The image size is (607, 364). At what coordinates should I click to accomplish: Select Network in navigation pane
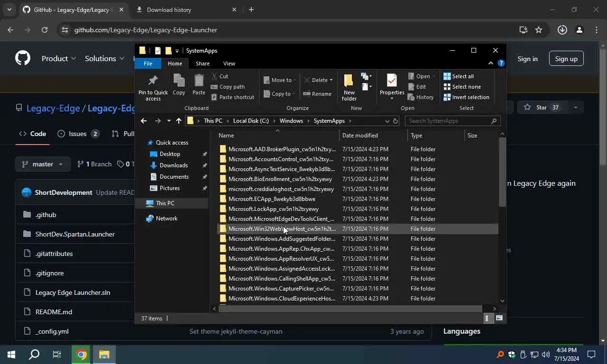166,218
